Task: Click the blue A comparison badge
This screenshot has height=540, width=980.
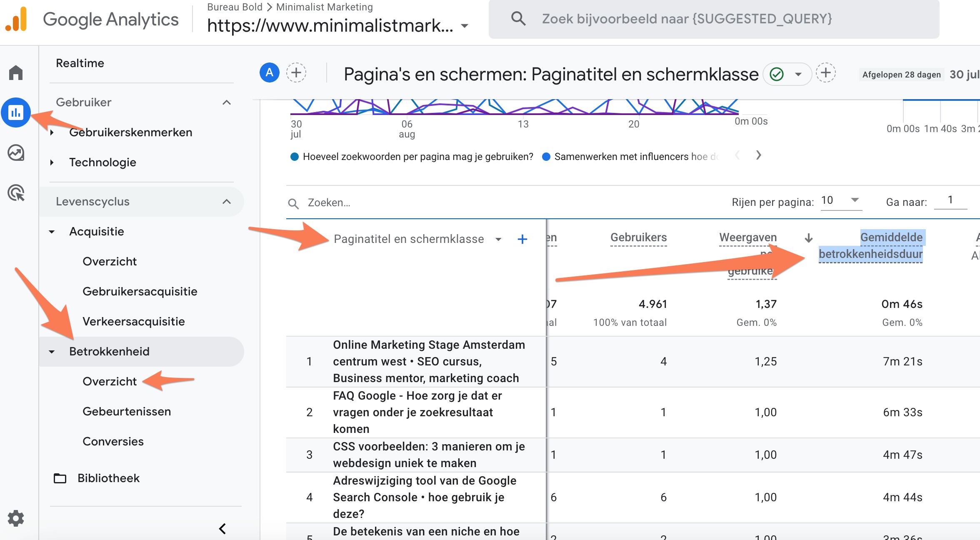Action: point(270,72)
